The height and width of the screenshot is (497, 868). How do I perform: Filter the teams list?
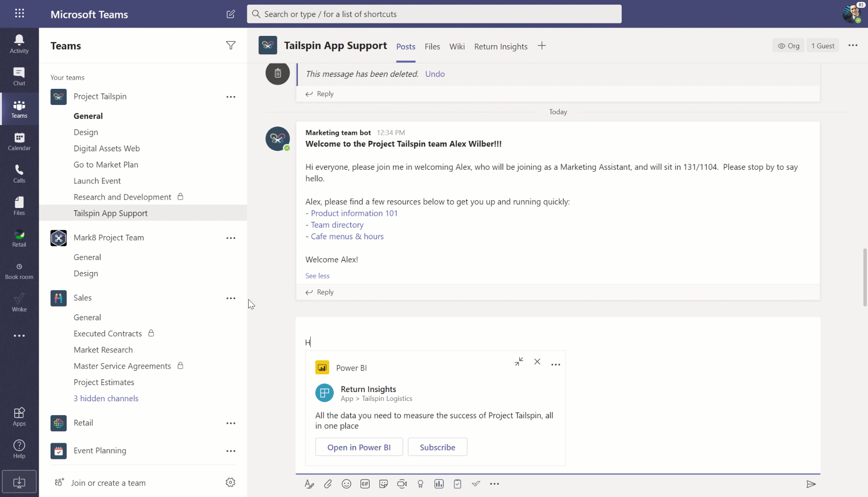[x=231, y=45]
